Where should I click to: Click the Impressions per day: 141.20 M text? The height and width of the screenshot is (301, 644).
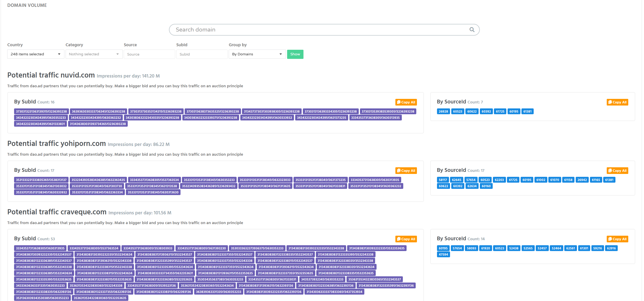coord(128,76)
